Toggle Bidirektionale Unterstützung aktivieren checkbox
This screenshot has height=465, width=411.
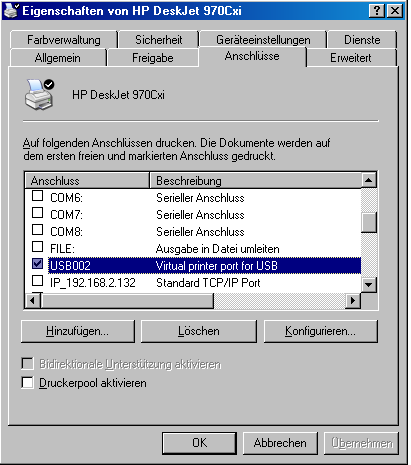(27, 364)
